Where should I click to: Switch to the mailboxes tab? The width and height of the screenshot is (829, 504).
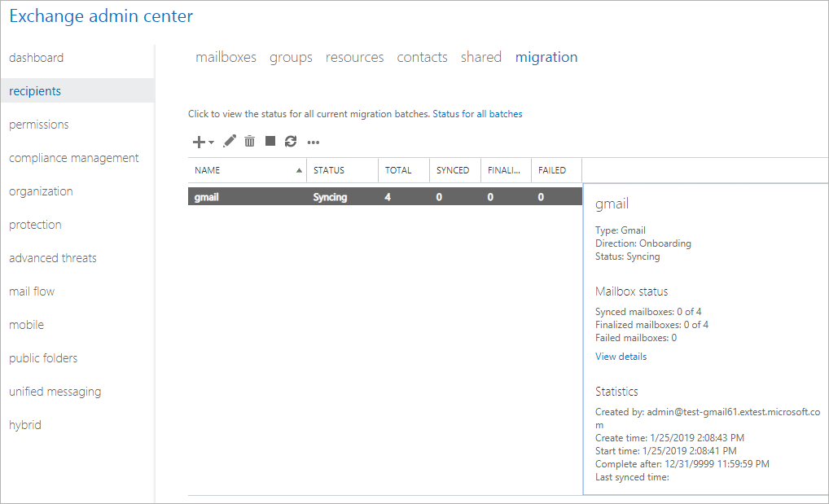pyautogui.click(x=226, y=57)
